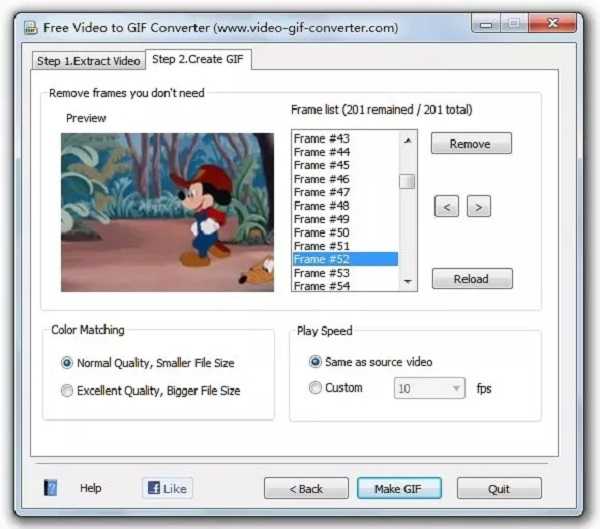Click the Reload button
Screen dimensions: 600x529
click(472, 279)
